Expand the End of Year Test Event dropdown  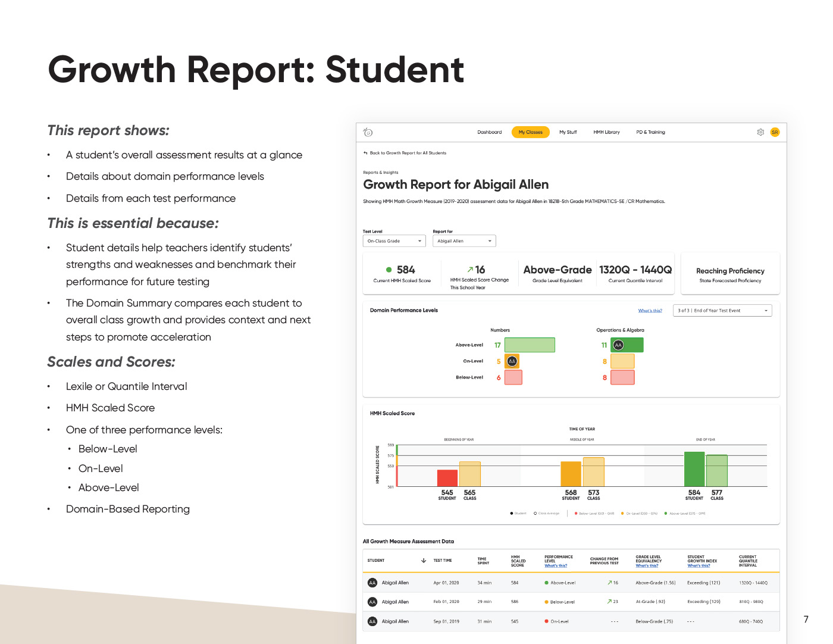722,311
